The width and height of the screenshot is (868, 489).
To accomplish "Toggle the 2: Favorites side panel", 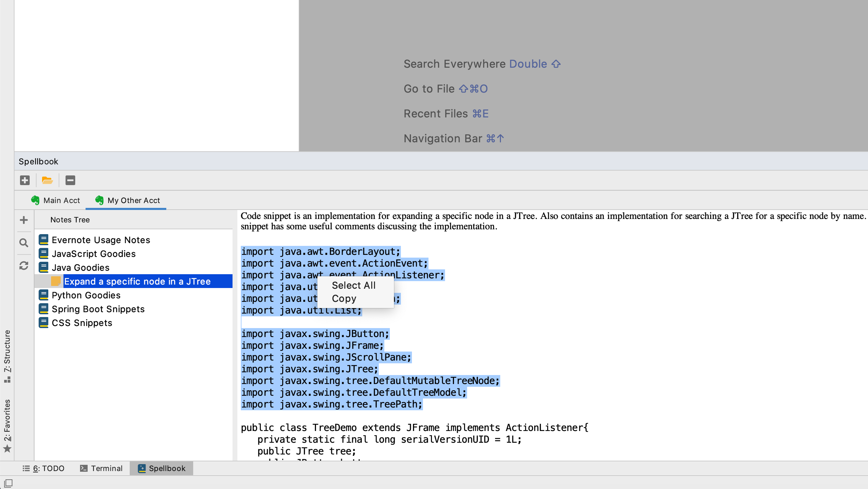I will click(7, 425).
